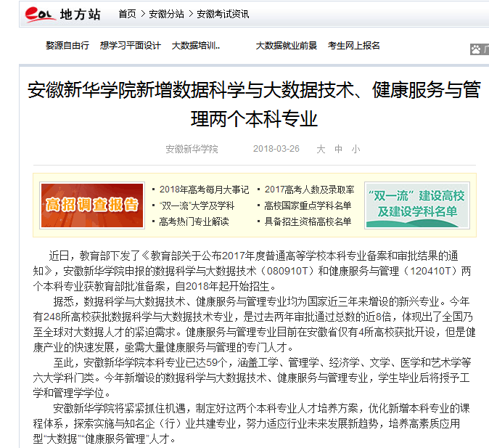Click the 考生网上报名 link
The width and height of the screenshot is (489, 448).
pos(354,45)
